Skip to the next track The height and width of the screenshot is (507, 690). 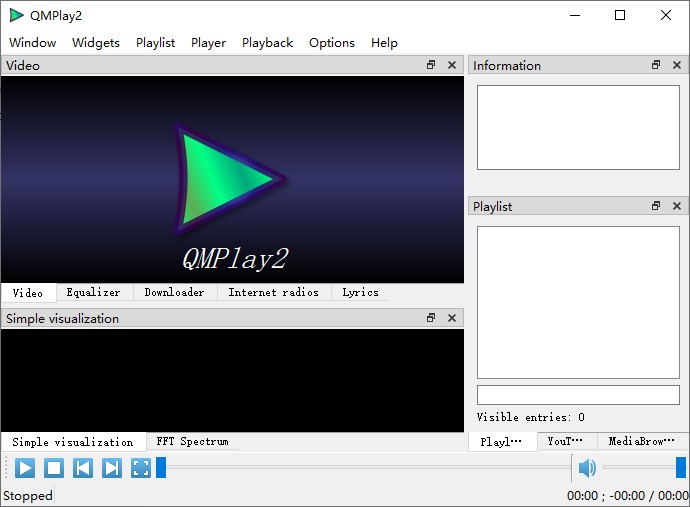(x=112, y=468)
